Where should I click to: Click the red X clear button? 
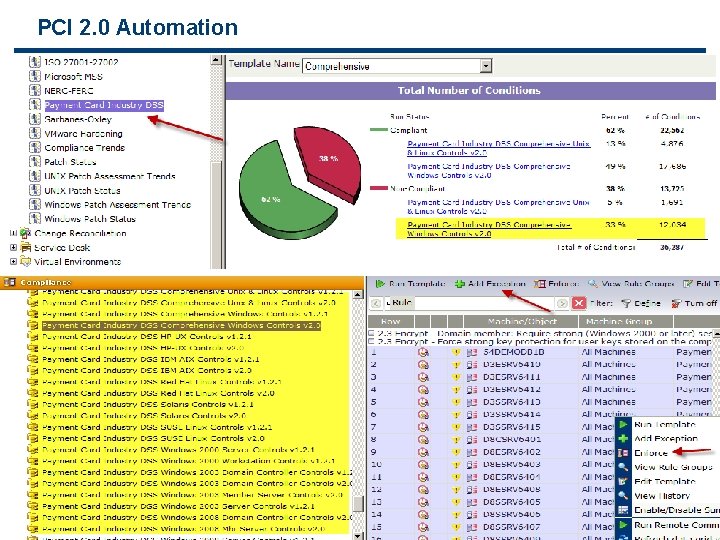579,303
